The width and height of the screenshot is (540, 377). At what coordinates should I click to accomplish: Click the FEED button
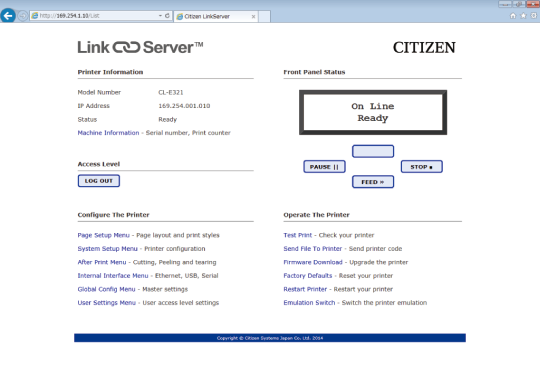[x=373, y=182]
